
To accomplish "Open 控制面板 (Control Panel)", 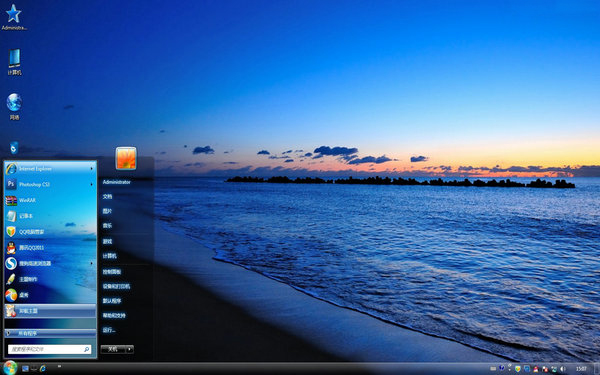I will pos(112,272).
